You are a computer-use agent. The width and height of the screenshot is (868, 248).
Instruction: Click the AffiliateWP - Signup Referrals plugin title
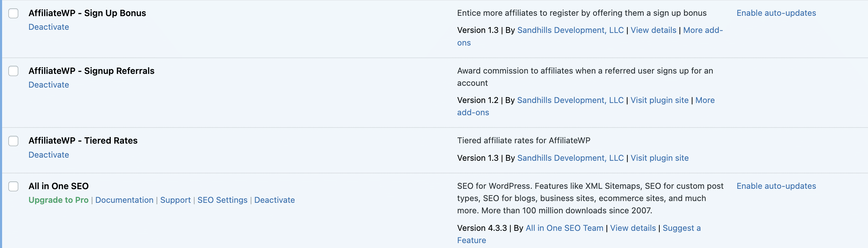[x=91, y=71]
